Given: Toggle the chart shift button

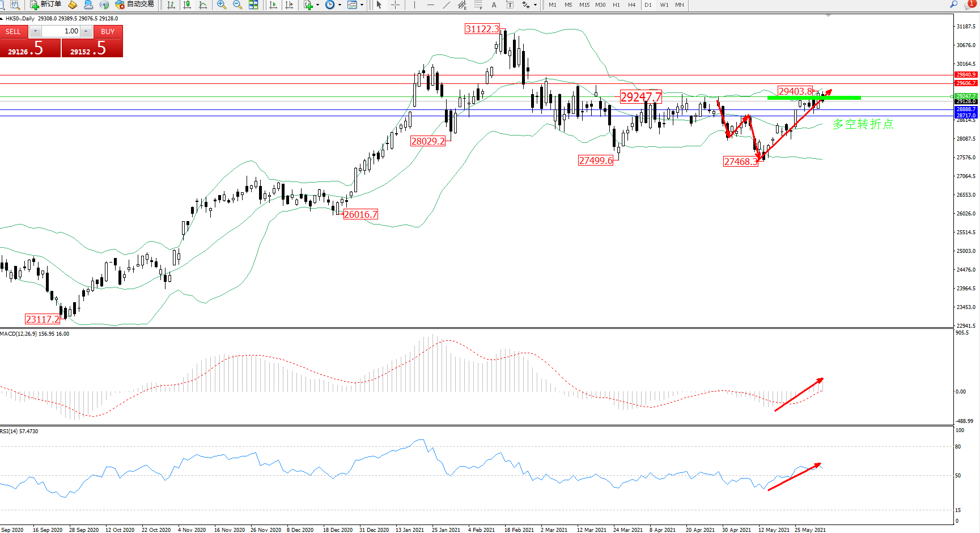Looking at the screenshot, I should (x=289, y=5).
